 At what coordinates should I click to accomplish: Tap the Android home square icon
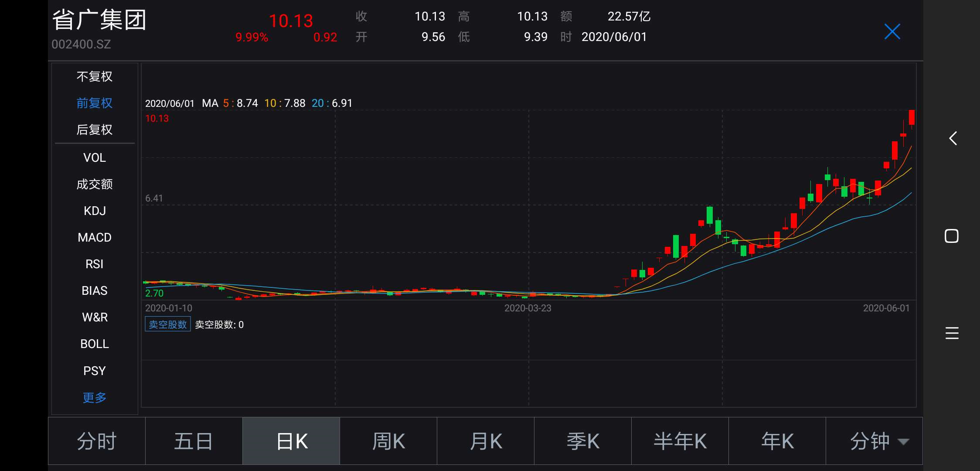951,236
